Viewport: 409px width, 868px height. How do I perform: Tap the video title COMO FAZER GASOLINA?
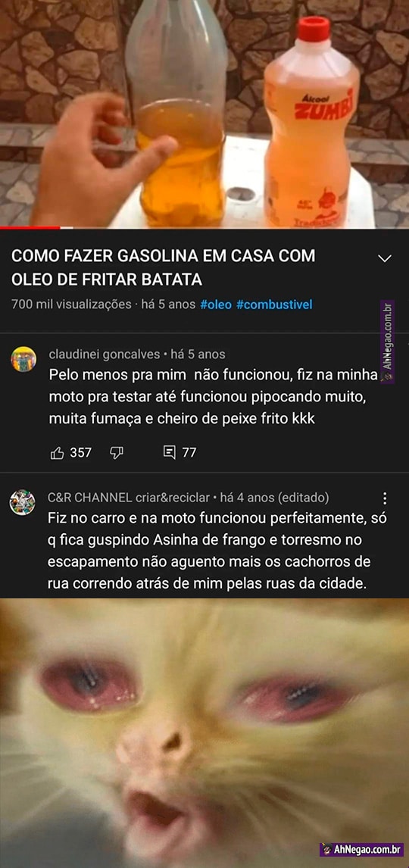(x=164, y=268)
